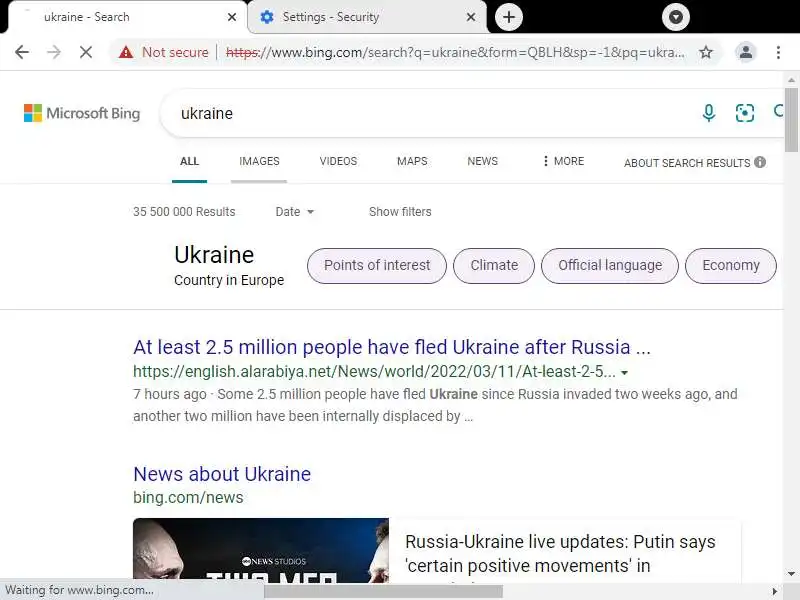Click the vertical scrollbar up arrow
The width and height of the screenshot is (800, 600).
click(x=791, y=80)
